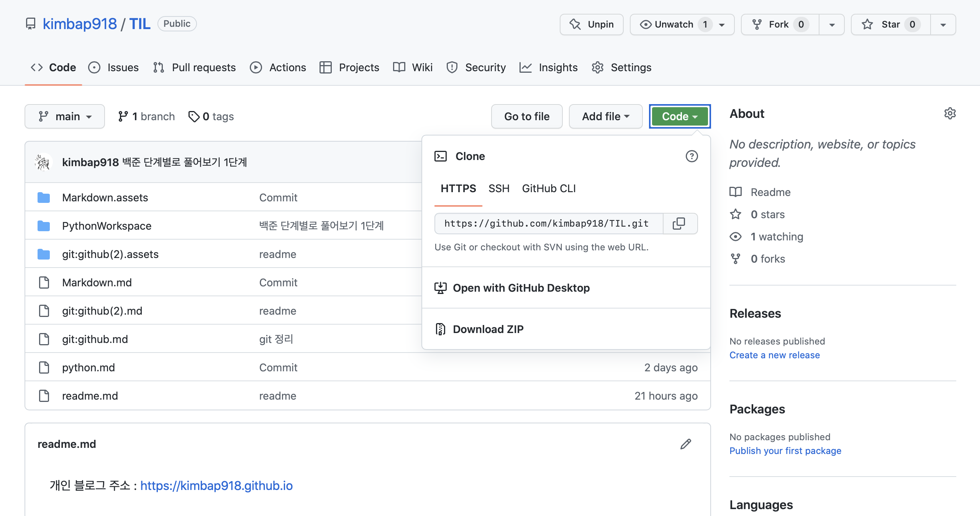Switch to the Issues tab
The width and height of the screenshot is (980, 516).
tap(114, 67)
